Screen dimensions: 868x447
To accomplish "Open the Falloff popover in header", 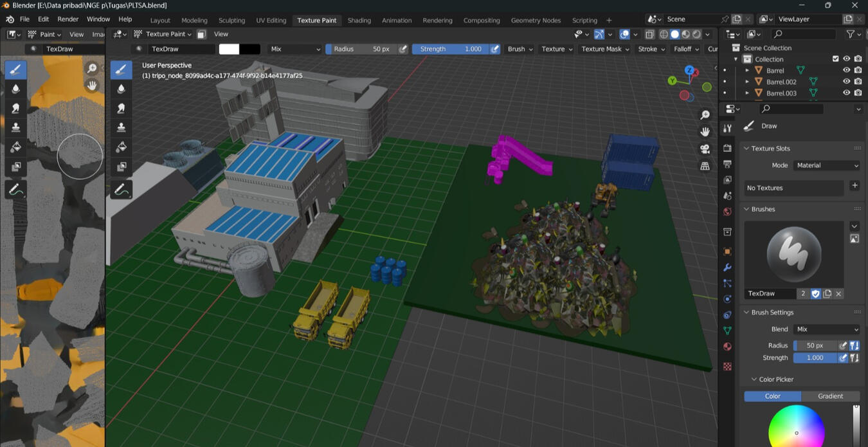I will pyautogui.click(x=685, y=49).
